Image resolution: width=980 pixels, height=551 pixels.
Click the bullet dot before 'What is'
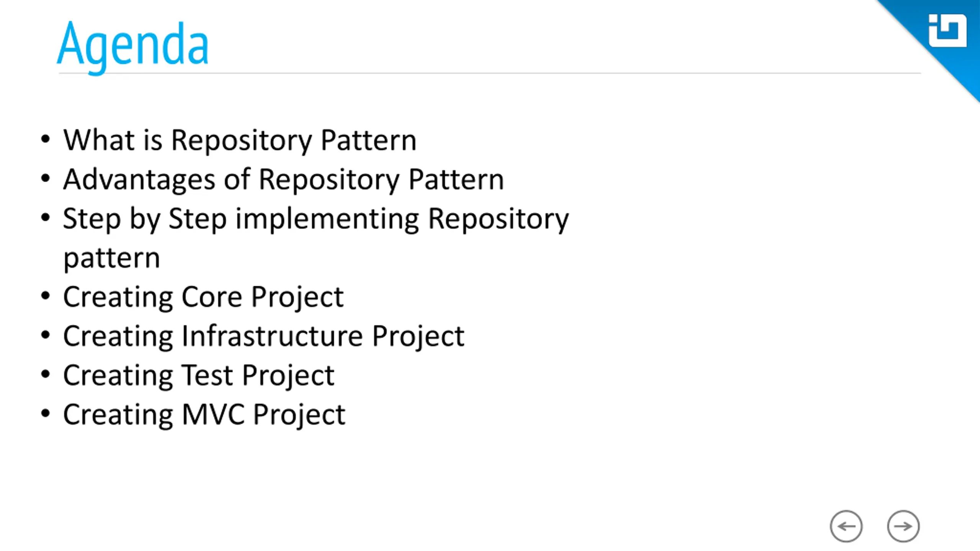point(46,140)
